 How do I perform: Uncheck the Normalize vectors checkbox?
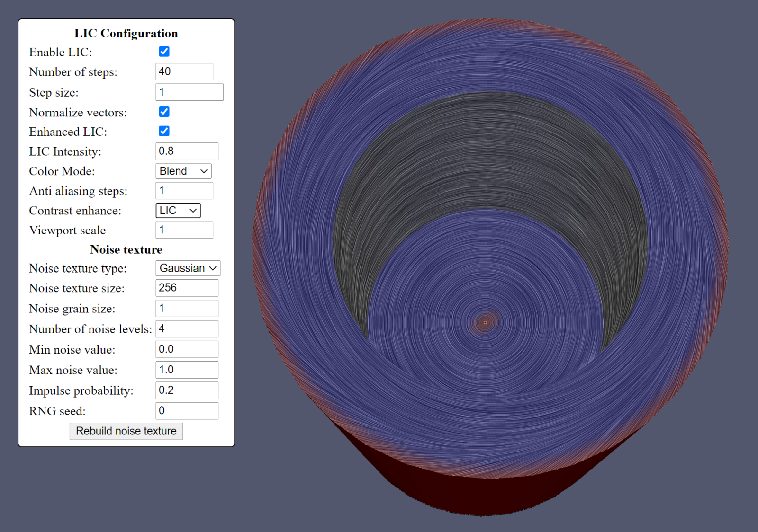164,112
